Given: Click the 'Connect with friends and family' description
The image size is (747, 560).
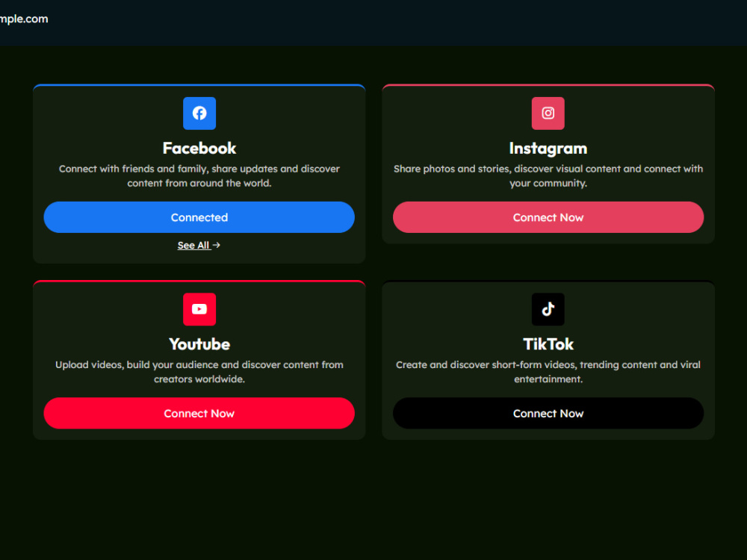Looking at the screenshot, I should [199, 175].
